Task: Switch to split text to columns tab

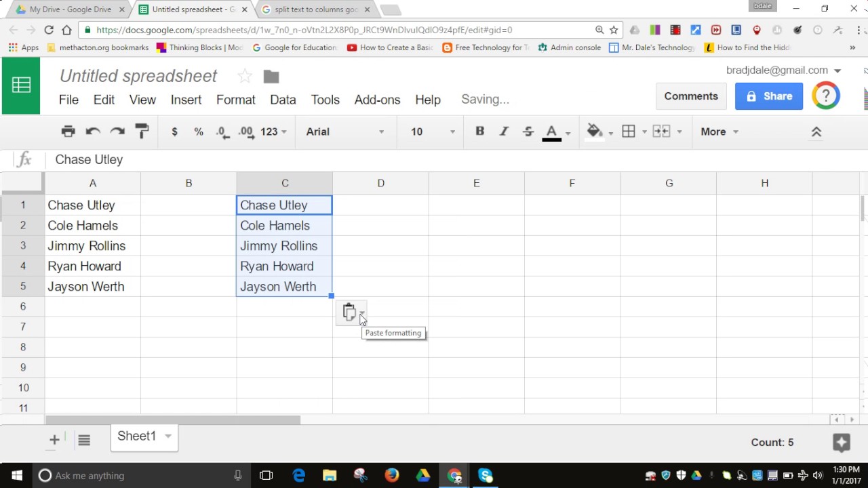Action: click(x=317, y=9)
